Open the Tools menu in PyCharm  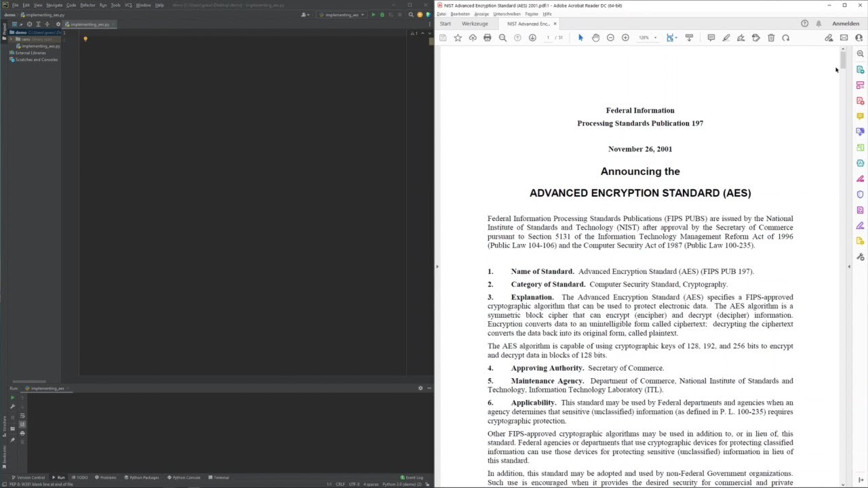pyautogui.click(x=116, y=5)
